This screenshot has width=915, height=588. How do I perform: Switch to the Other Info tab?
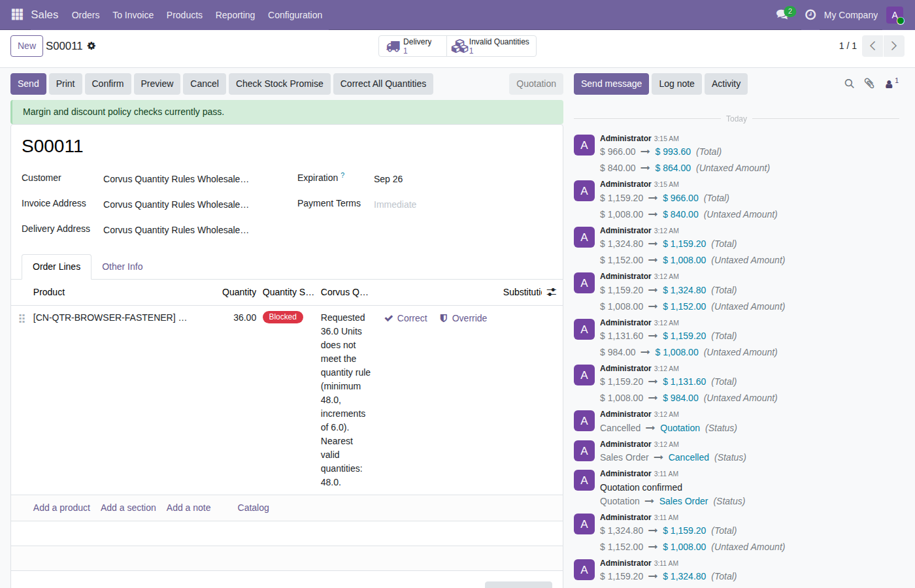(x=122, y=267)
